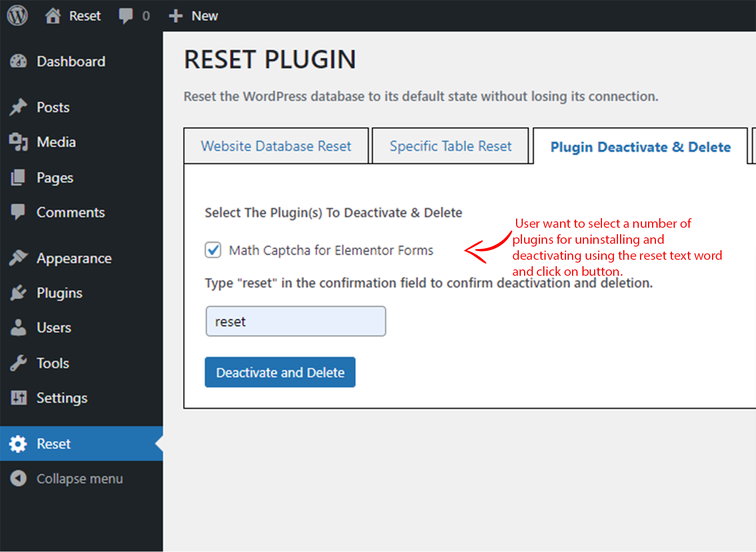The width and height of the screenshot is (756, 552).
Task: Click the Posts pushpin icon
Action: (x=18, y=107)
